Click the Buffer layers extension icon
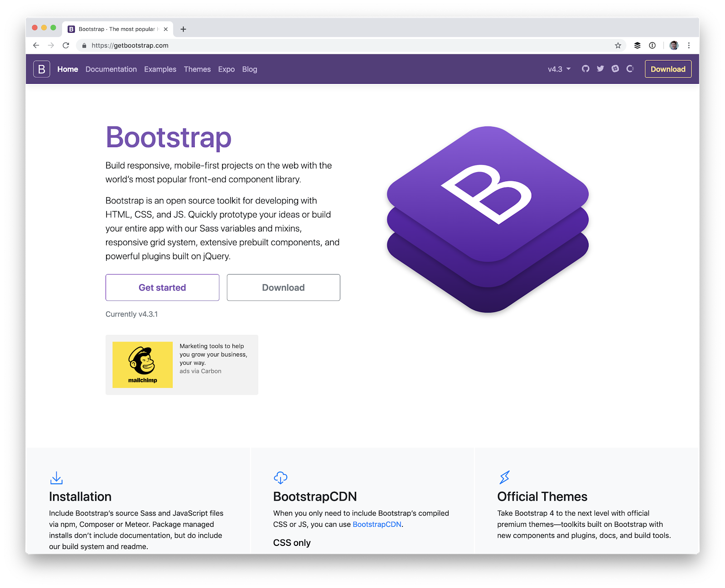The width and height of the screenshot is (725, 588). [x=637, y=45]
